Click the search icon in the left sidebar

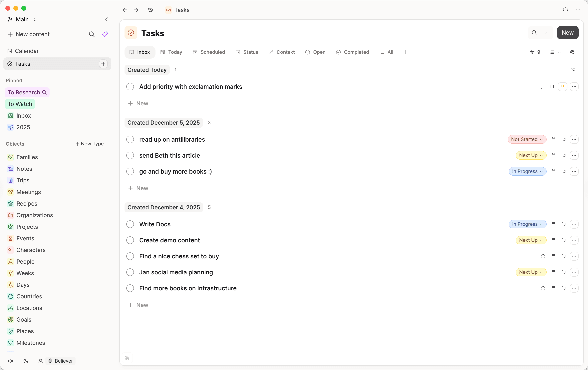click(92, 34)
